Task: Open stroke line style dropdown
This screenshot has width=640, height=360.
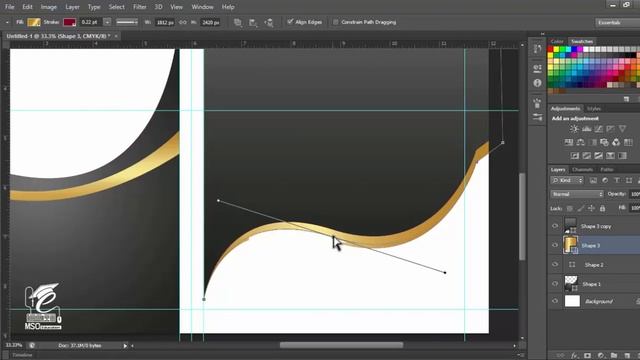Action: tap(127, 22)
